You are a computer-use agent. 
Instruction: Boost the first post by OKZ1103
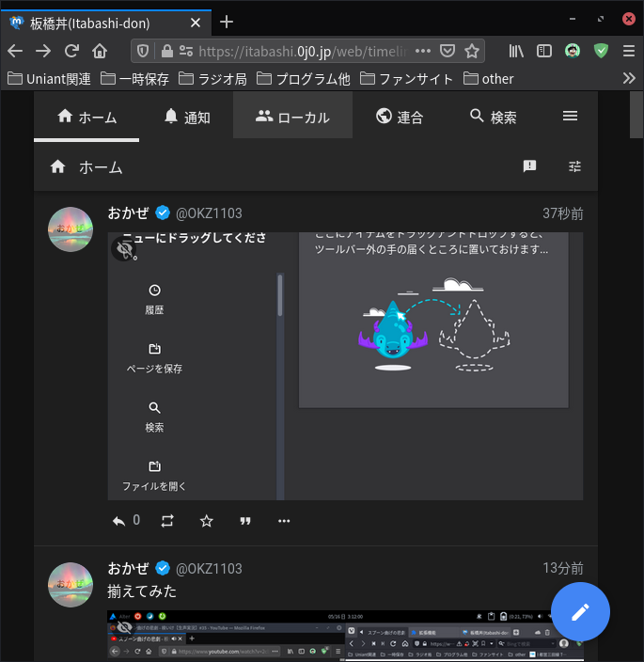(x=167, y=520)
